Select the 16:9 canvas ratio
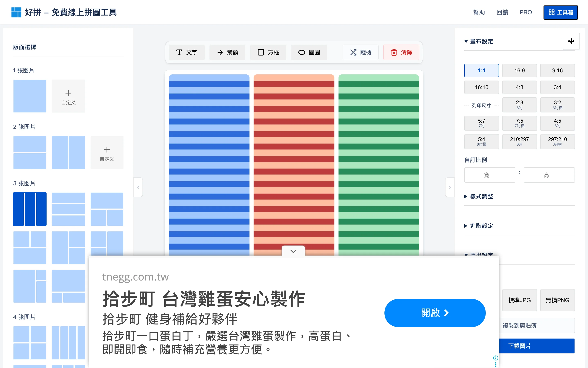This screenshot has width=588, height=368. [x=519, y=71]
